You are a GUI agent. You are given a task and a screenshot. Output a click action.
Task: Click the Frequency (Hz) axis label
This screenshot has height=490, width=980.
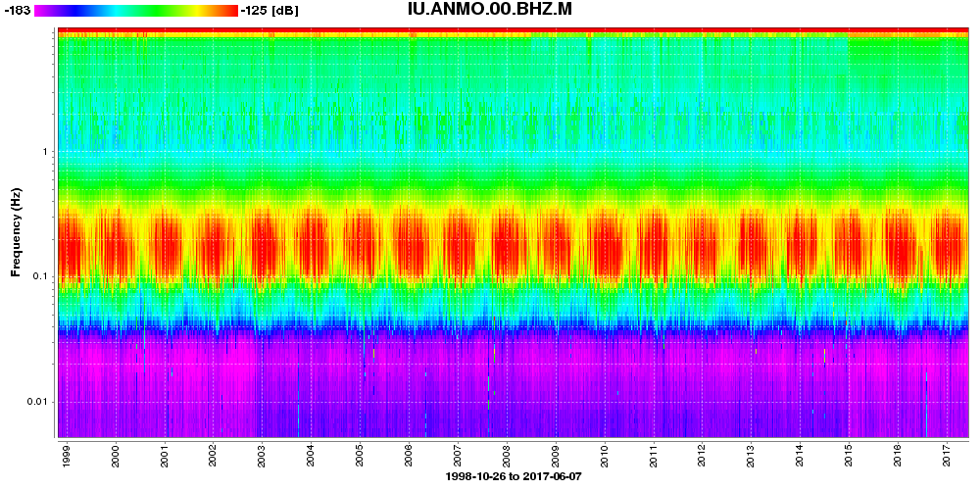pos(15,232)
